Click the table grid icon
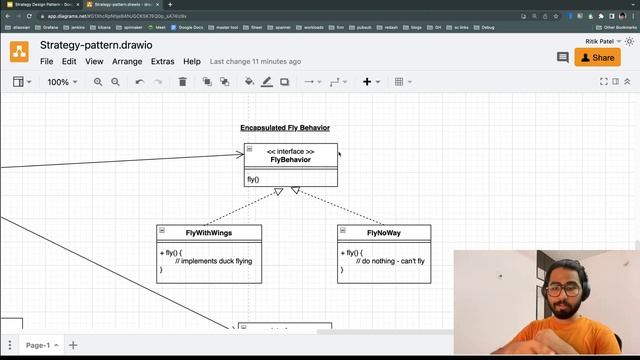This screenshot has width=640, height=360. [x=399, y=82]
